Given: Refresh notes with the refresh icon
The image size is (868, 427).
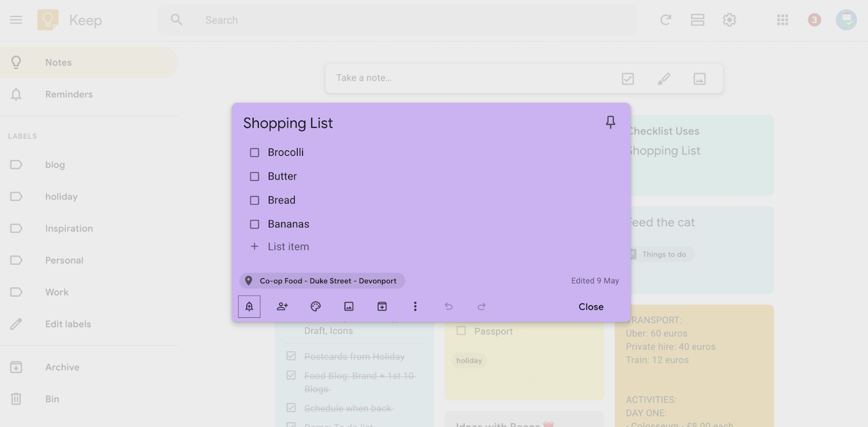Looking at the screenshot, I should click(665, 20).
